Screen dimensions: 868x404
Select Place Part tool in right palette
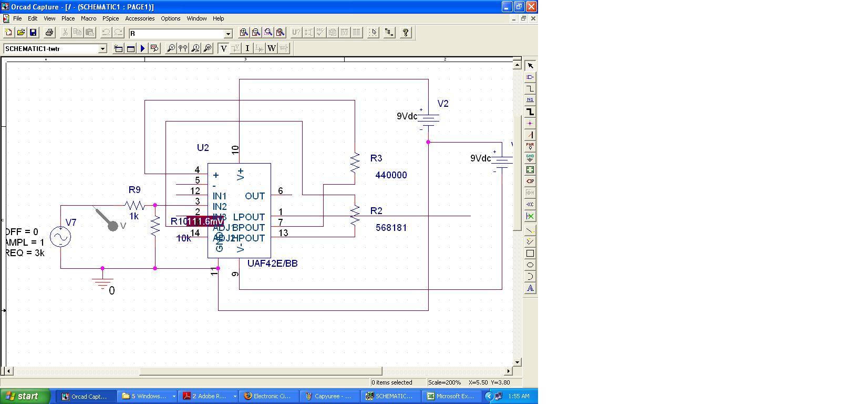click(x=530, y=77)
